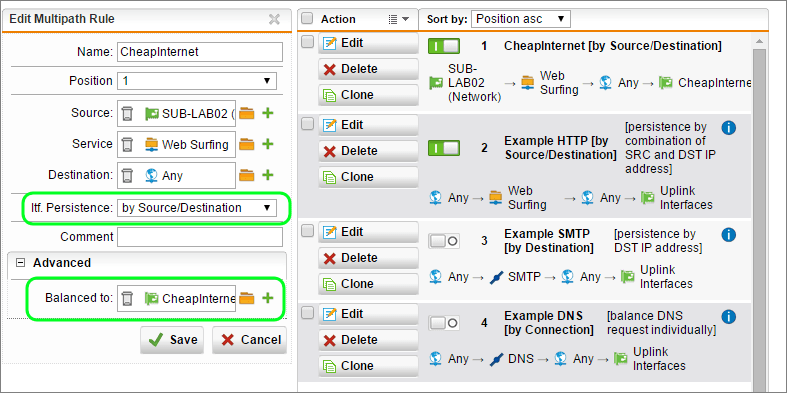Screen dimensions: 787x393
Task: Enable the Example SMTP rule toggle
Action: [x=444, y=241]
